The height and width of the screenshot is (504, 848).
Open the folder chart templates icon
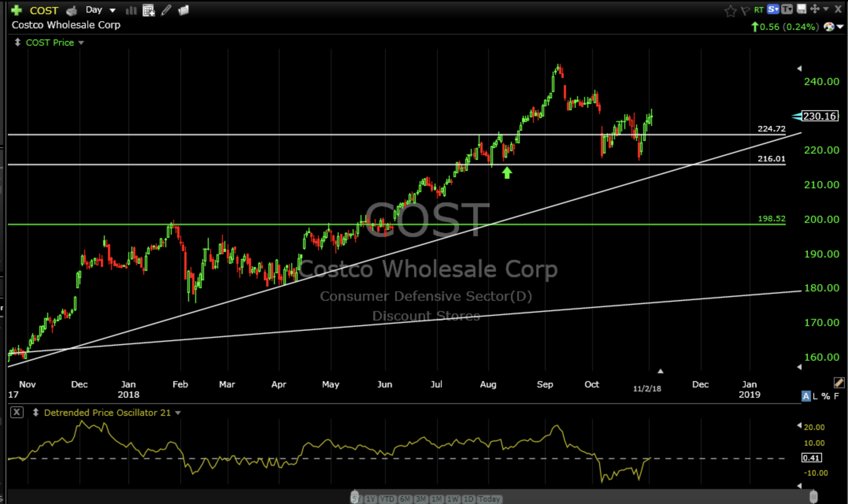coord(183,10)
